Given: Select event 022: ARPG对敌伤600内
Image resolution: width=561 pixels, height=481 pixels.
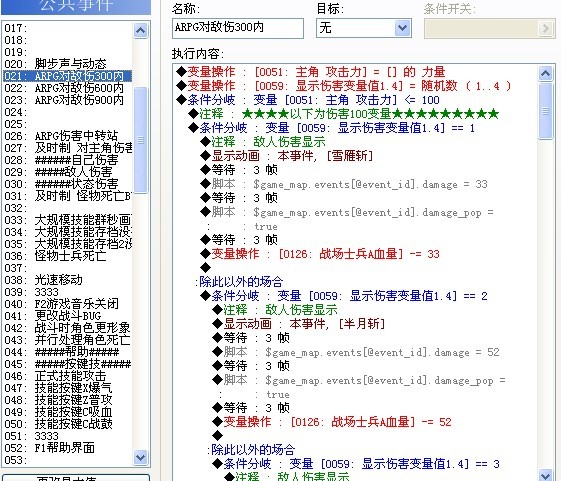Looking at the screenshot, I should (68, 88).
